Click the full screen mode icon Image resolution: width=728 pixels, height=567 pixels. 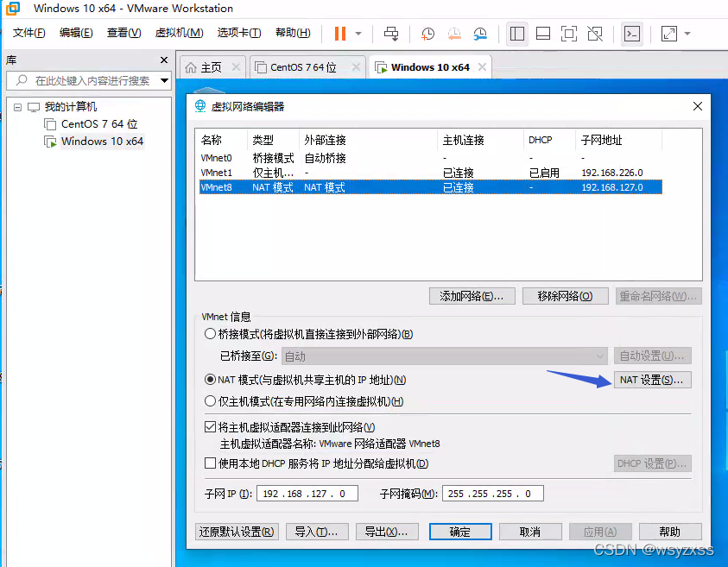tap(569, 34)
